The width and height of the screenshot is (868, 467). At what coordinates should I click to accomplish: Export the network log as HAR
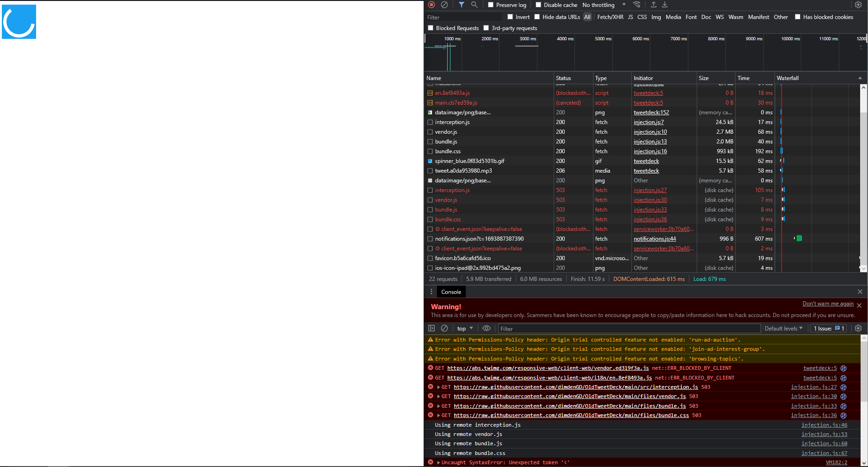[665, 5]
